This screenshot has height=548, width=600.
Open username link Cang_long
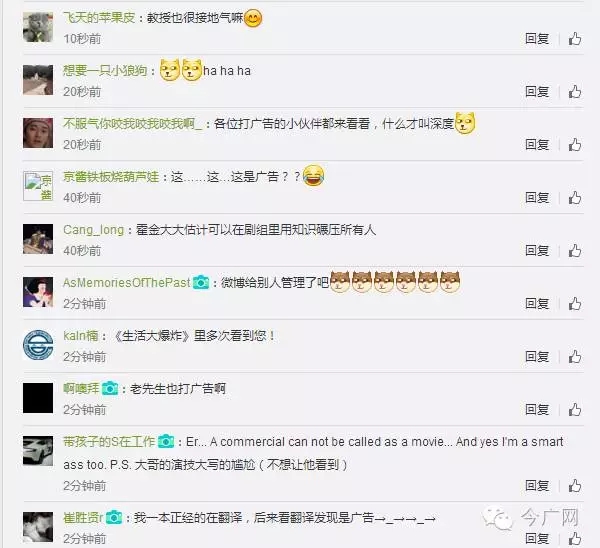pos(93,230)
